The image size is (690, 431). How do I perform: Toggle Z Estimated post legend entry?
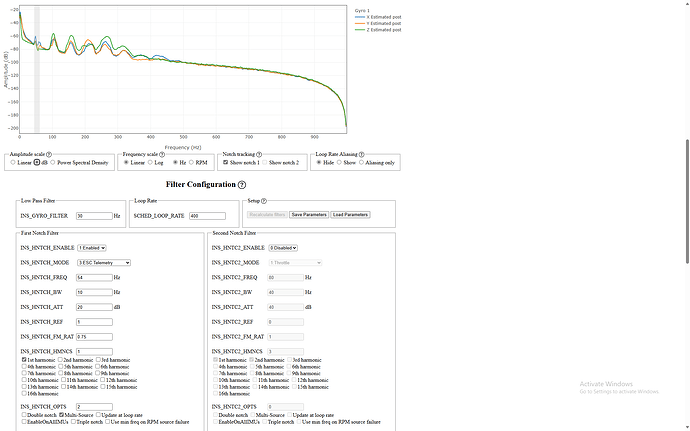375,30
